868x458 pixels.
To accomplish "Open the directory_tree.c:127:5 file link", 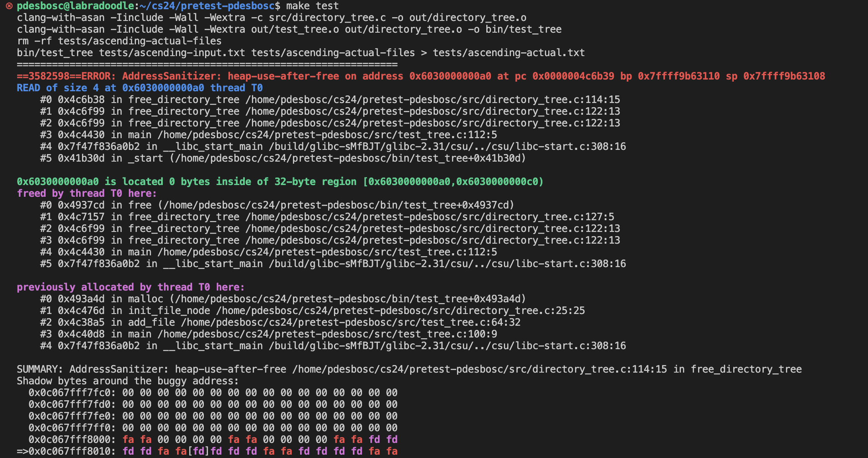I will 430,217.
